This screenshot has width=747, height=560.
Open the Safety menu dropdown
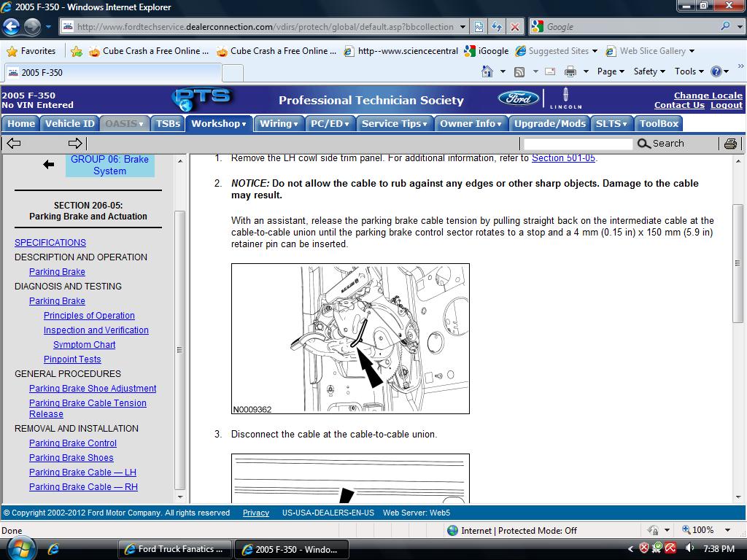coord(649,71)
